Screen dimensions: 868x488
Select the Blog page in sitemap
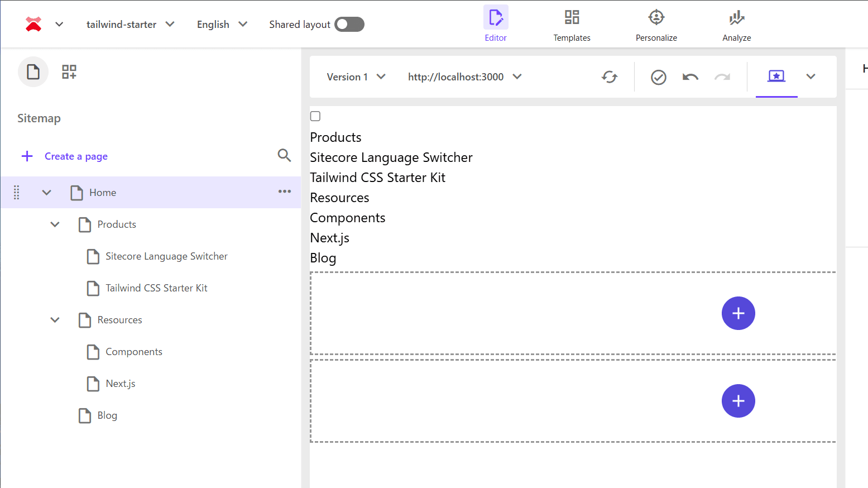[x=107, y=415]
